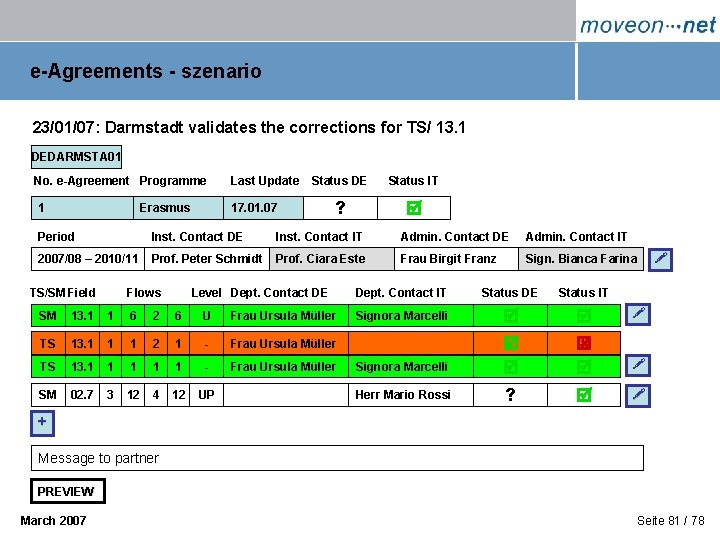Viewport: 720px width, 540px height.
Task: Click the SM type cell of 02.7 row
Action: click(x=48, y=394)
